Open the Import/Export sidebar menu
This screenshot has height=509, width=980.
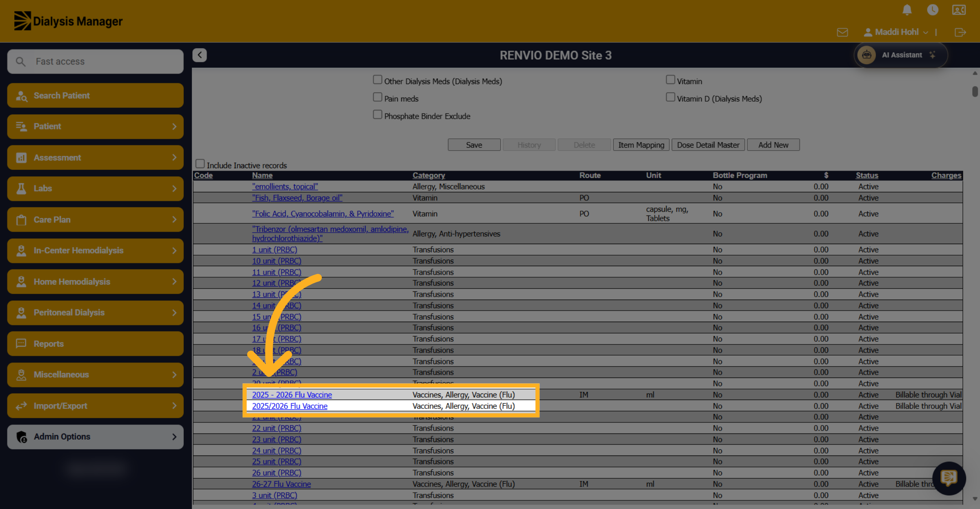95,406
